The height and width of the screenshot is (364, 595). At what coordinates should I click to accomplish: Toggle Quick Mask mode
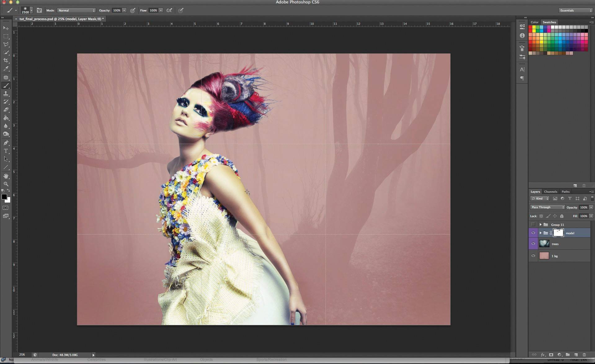(6, 208)
